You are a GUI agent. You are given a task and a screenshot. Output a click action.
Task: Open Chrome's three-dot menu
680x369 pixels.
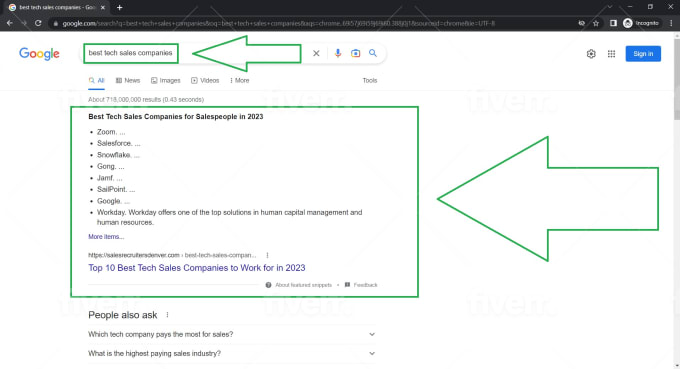[671, 23]
